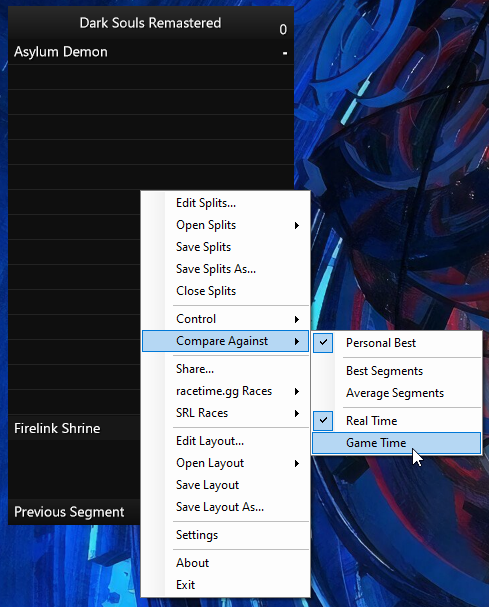Click the Asylum Demon split row
This screenshot has width=489, height=607.
point(151,52)
